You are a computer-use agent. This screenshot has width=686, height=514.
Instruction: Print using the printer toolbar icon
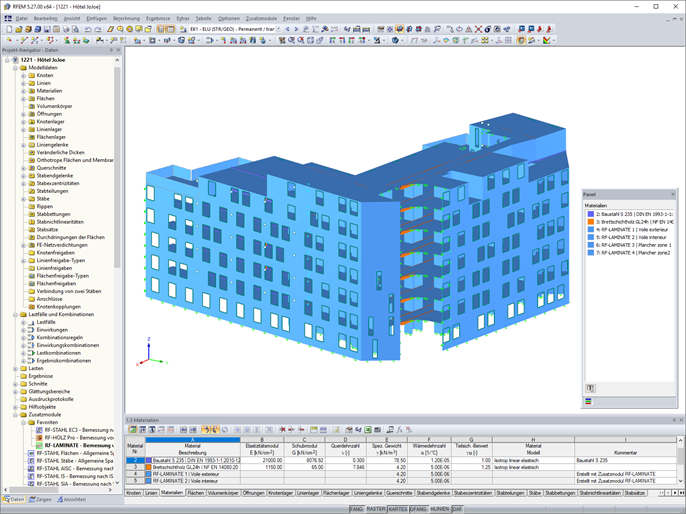pos(66,29)
